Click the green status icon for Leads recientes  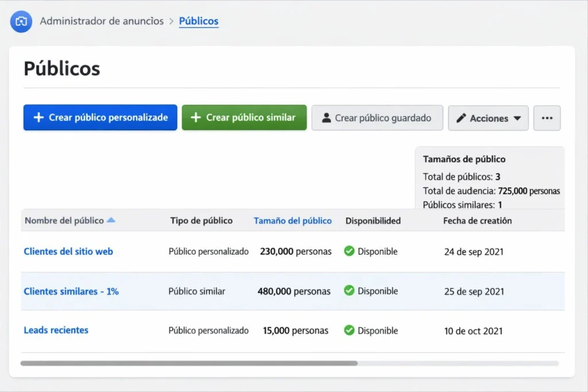(x=349, y=330)
